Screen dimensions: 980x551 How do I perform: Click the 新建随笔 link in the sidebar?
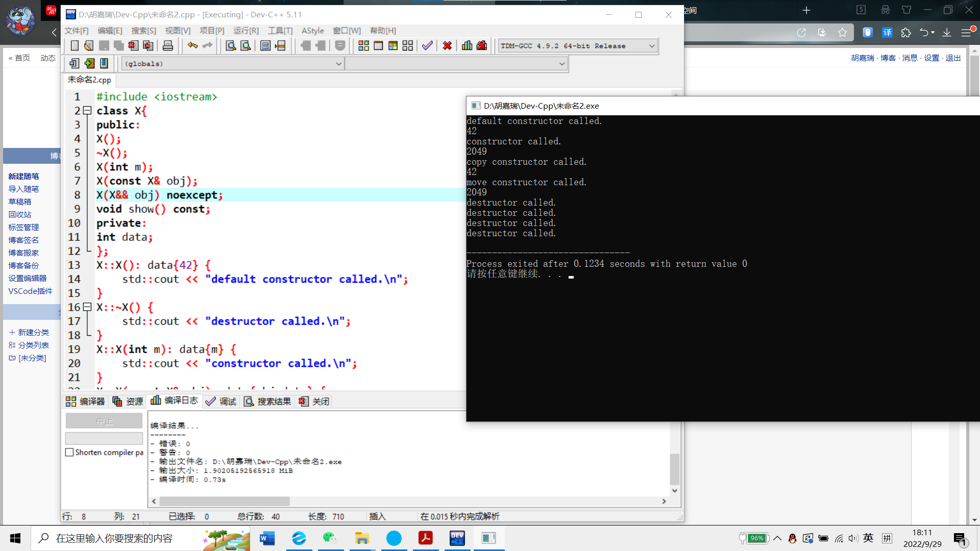pyautogui.click(x=23, y=176)
